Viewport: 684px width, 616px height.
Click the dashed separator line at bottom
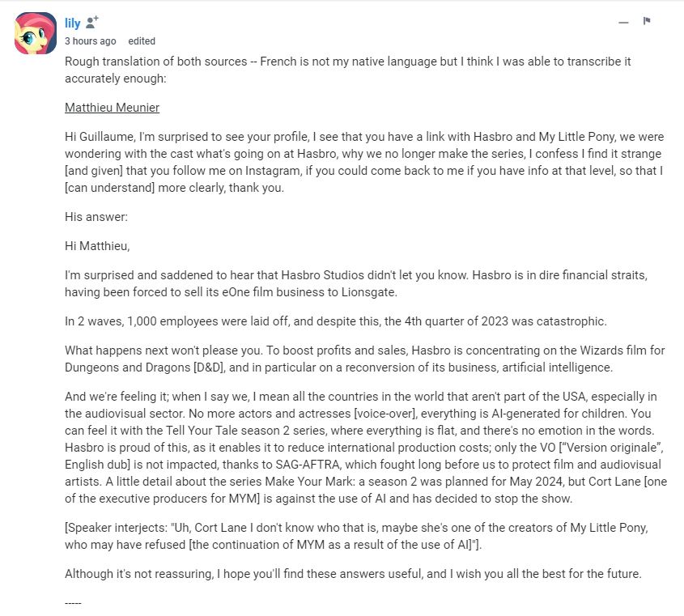point(73,602)
